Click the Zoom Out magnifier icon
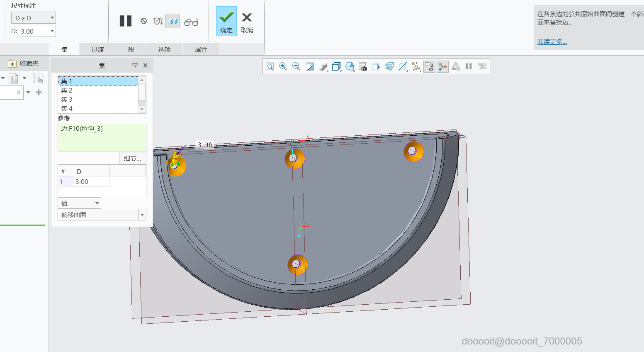The height and width of the screenshot is (352, 644). 296,66
